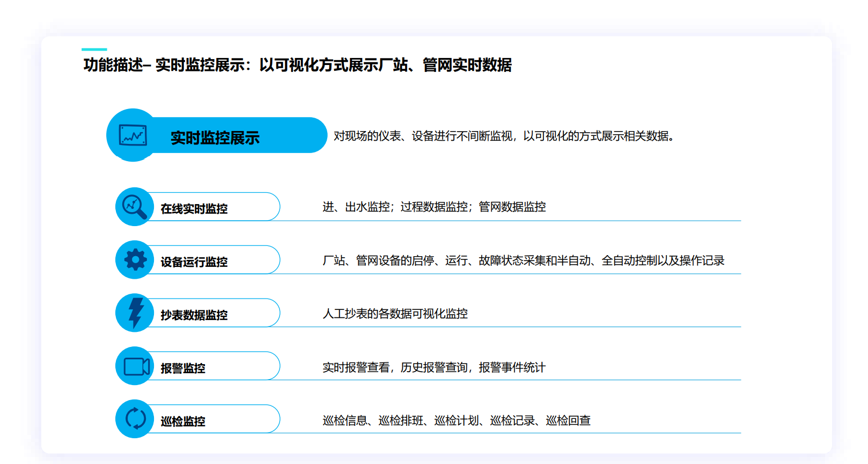
Task: Pick the 巡检监控 label
Action: click(x=183, y=422)
